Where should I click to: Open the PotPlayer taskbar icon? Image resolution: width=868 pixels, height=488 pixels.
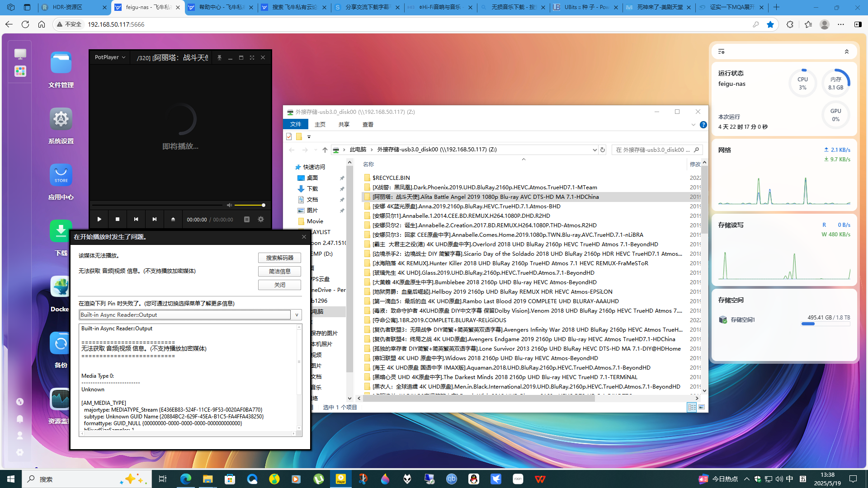(341, 479)
